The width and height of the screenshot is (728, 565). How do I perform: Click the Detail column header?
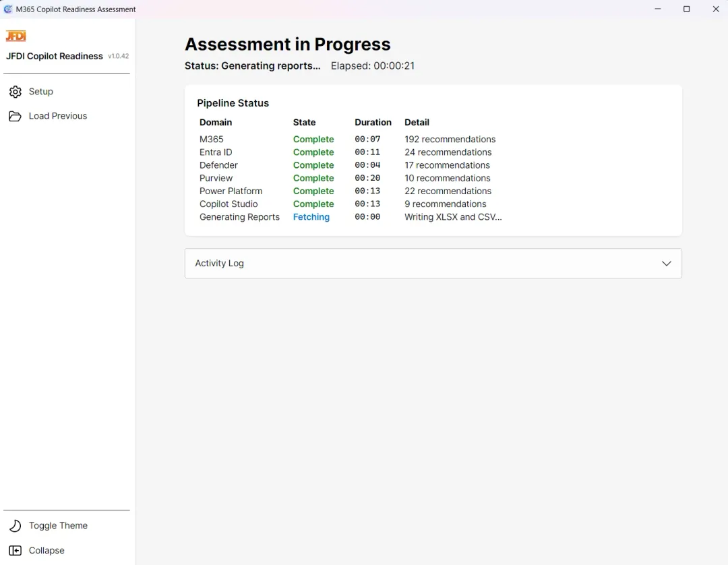(x=417, y=123)
